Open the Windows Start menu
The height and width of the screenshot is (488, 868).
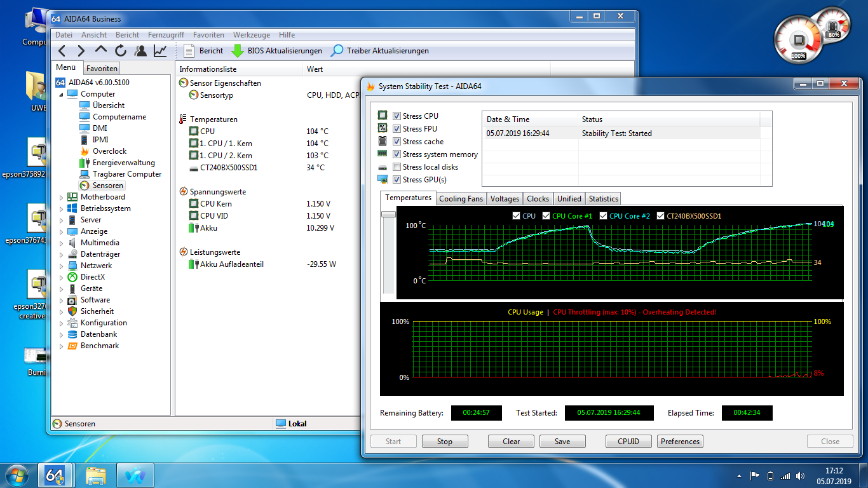click(x=17, y=475)
